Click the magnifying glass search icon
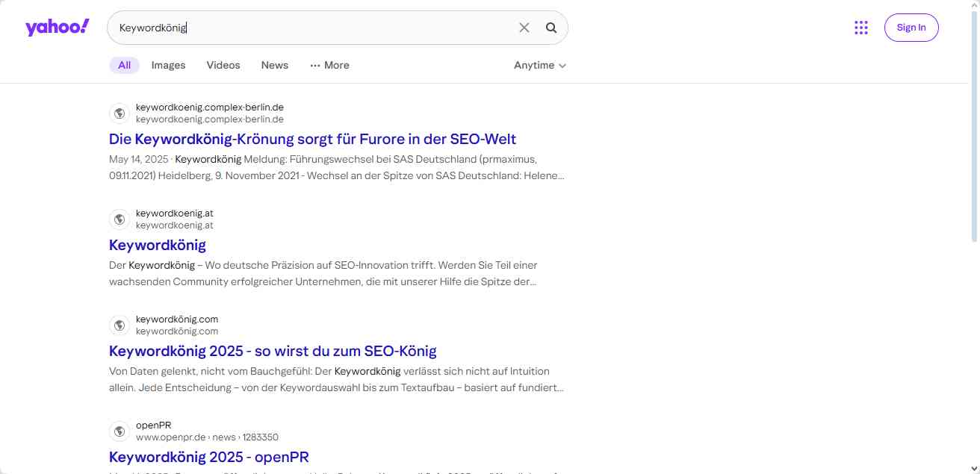The height and width of the screenshot is (474, 980). (551, 28)
